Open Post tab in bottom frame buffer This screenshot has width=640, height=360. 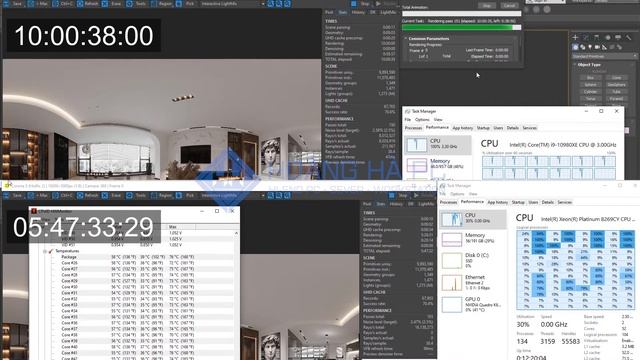(367, 204)
